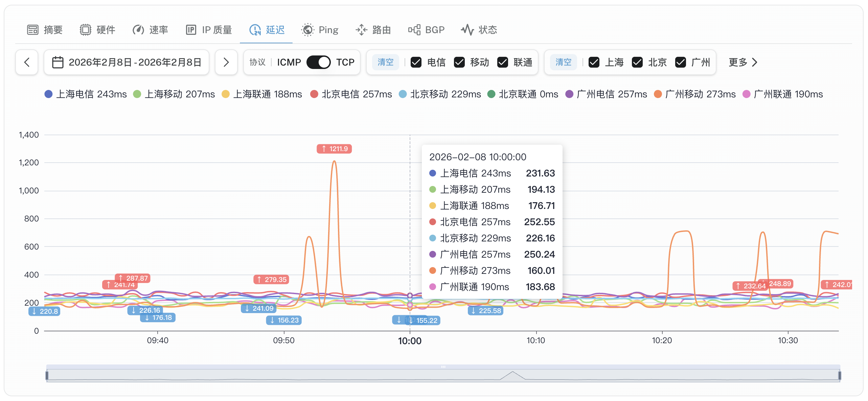Click the status (状态) waveform icon
Screen dimensions: 868x401
[x=467, y=30]
